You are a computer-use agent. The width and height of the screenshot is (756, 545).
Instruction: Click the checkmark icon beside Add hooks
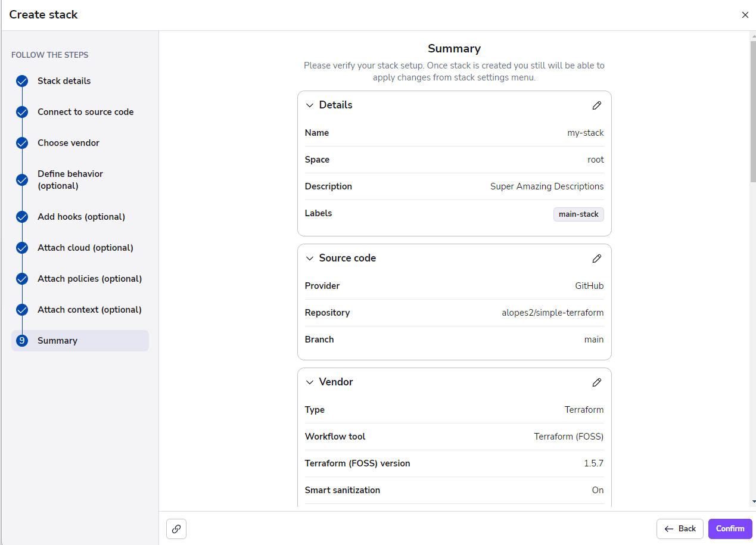(21, 217)
